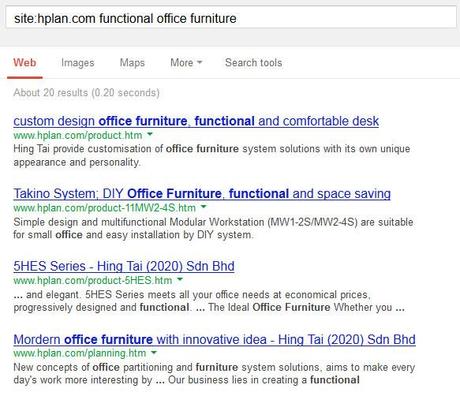Click URL text www.hplan.com/product-11MW2-4S.htm
Viewport: 460px width, 396px height.
104,208
